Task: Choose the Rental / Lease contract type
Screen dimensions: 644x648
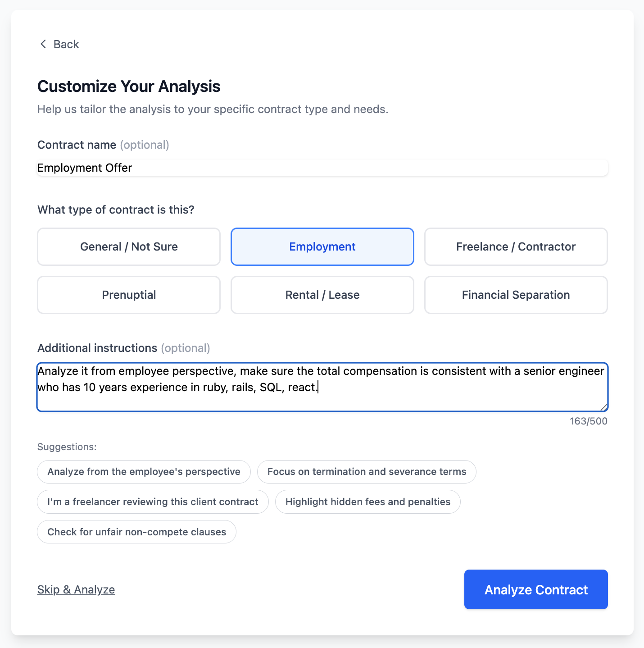Action: [x=322, y=295]
